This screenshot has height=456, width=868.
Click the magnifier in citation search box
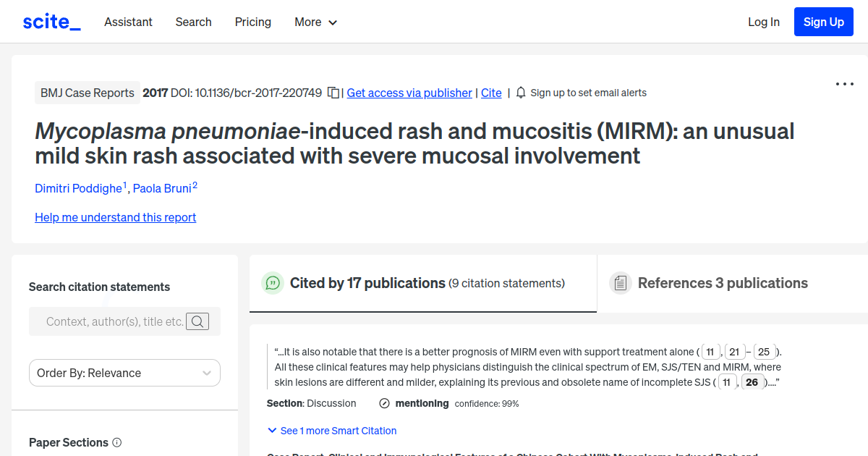coord(197,321)
